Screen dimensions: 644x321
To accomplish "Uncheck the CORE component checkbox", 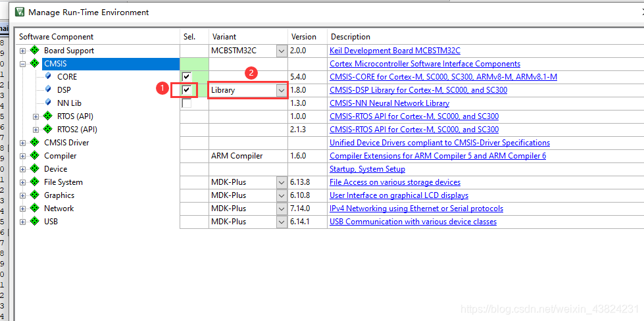I will [x=187, y=77].
